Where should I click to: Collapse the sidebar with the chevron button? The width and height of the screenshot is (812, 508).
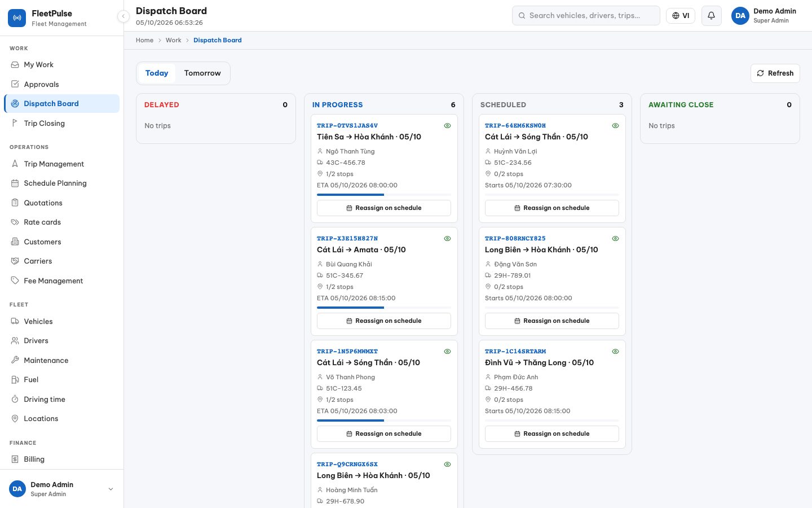point(123,16)
